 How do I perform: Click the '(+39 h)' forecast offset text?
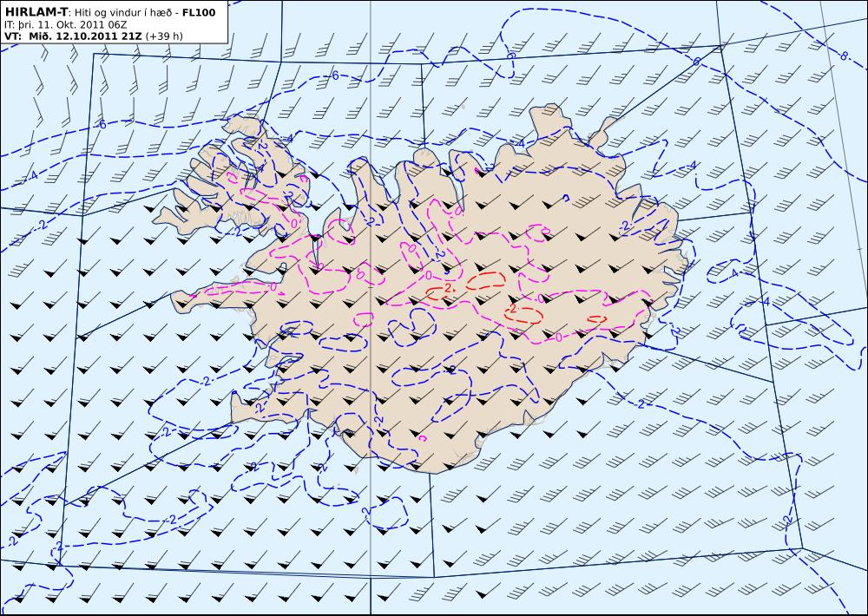point(164,36)
